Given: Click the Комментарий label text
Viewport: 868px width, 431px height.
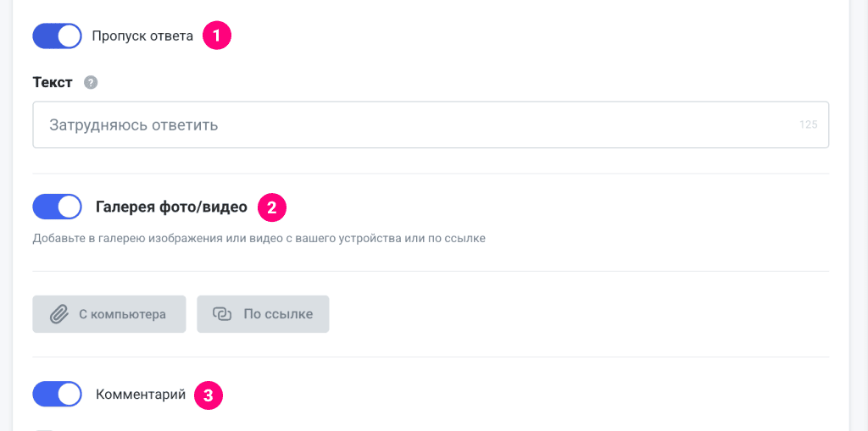Looking at the screenshot, I should (141, 395).
